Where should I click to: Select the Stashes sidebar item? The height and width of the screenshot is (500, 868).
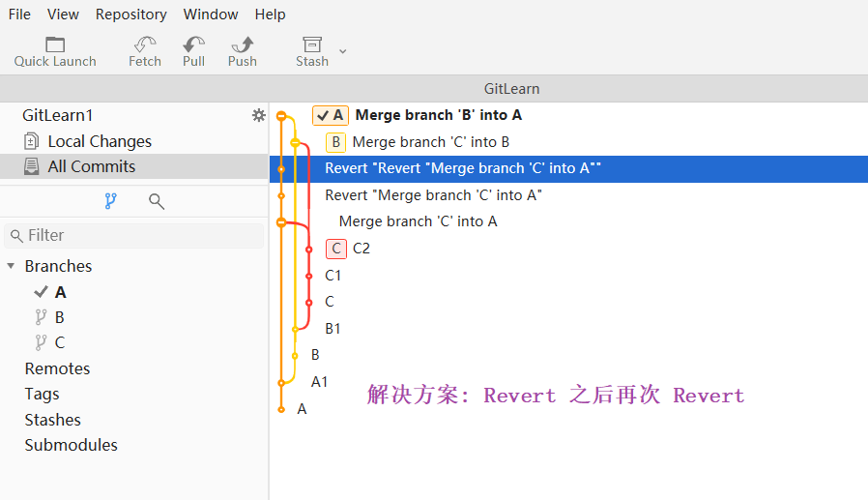coord(52,420)
